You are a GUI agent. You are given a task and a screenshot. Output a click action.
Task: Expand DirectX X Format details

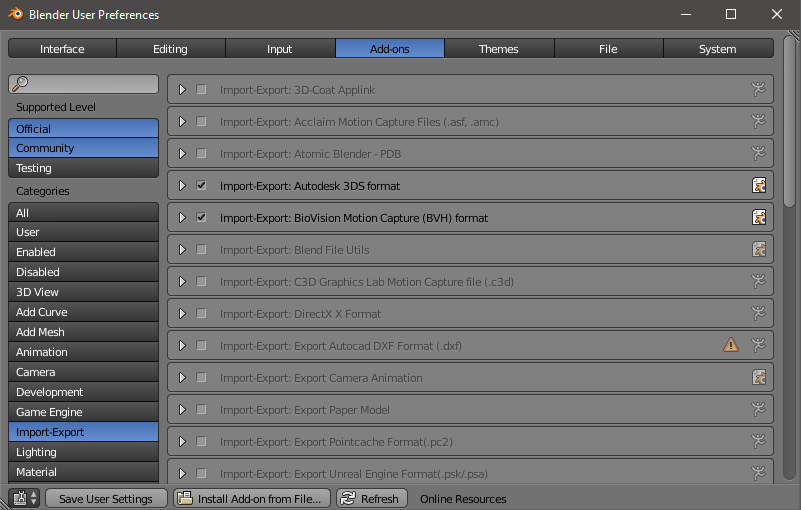tap(182, 313)
